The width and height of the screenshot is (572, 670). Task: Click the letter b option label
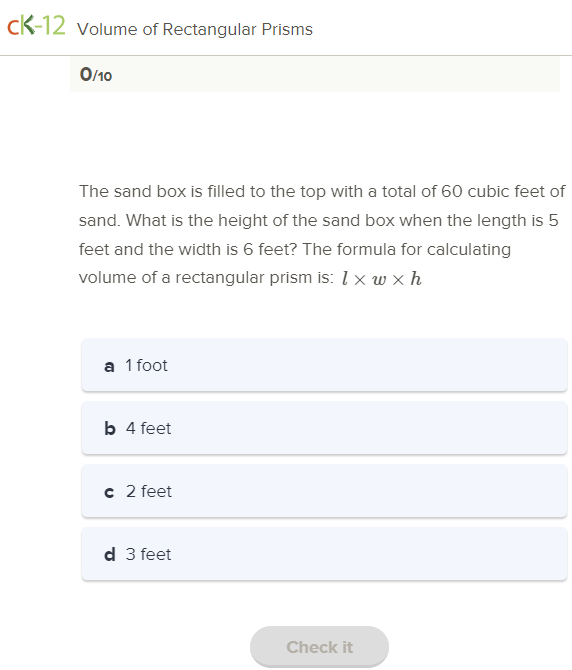coord(110,428)
